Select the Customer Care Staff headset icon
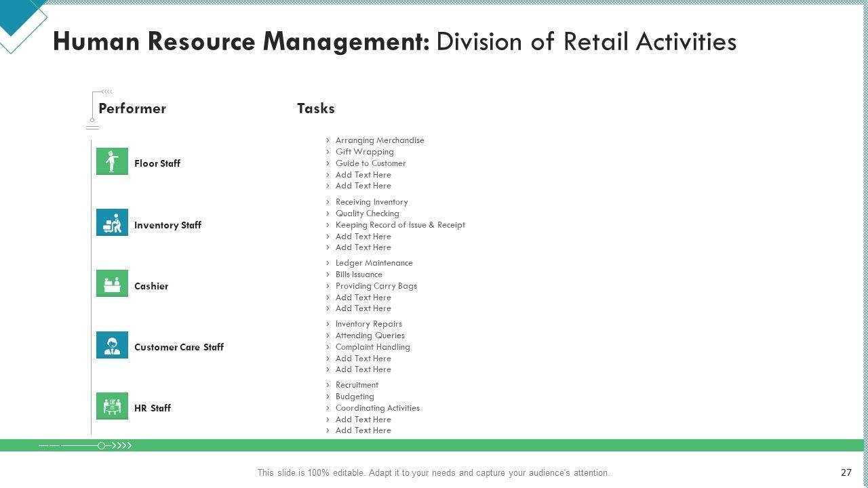 [x=112, y=345]
